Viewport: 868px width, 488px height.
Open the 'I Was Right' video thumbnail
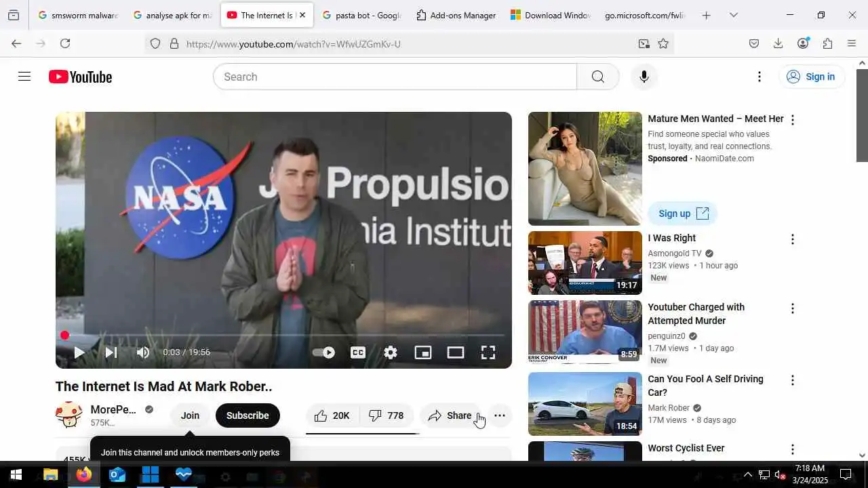click(585, 263)
